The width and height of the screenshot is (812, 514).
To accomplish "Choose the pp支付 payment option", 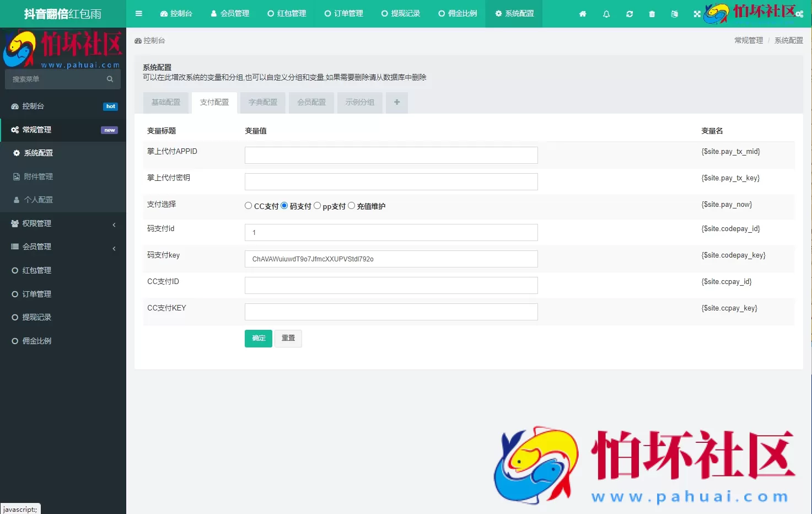I will click(x=317, y=205).
